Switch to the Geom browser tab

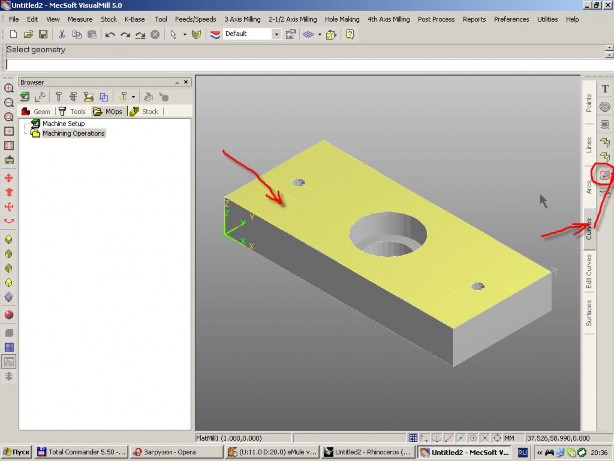pyautogui.click(x=36, y=112)
